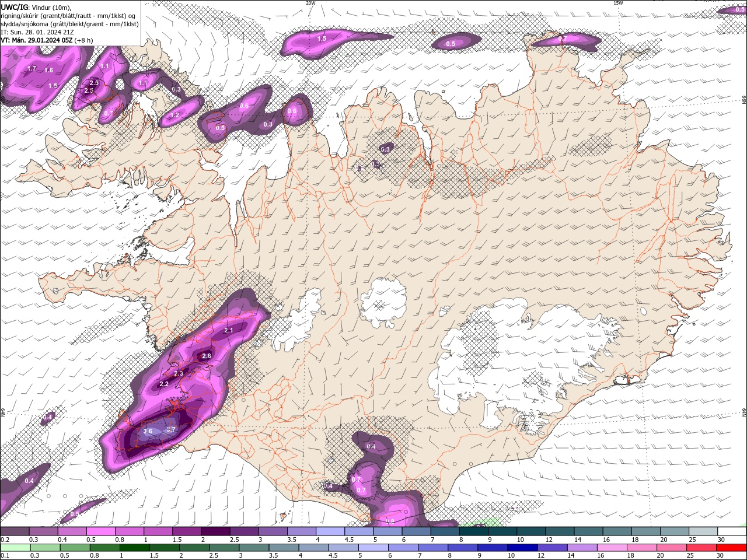
Task: Pick the upper-legend swatch between 14 and 16
Action: pos(588,531)
